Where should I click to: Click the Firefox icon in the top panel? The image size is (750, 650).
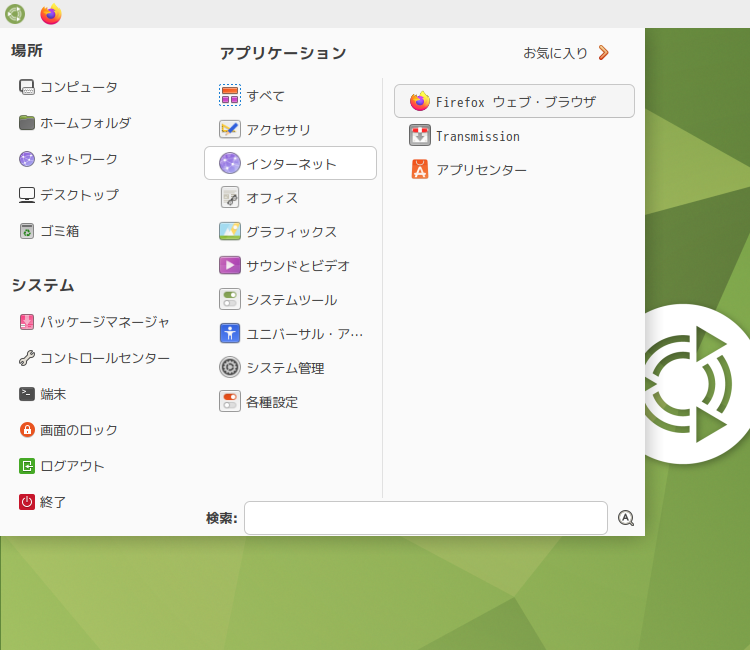51,14
